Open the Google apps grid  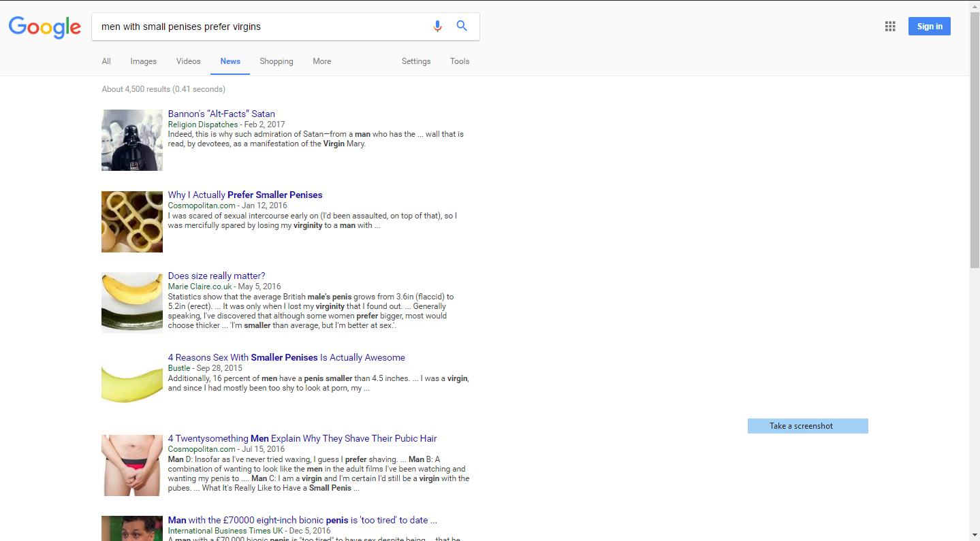(x=890, y=27)
